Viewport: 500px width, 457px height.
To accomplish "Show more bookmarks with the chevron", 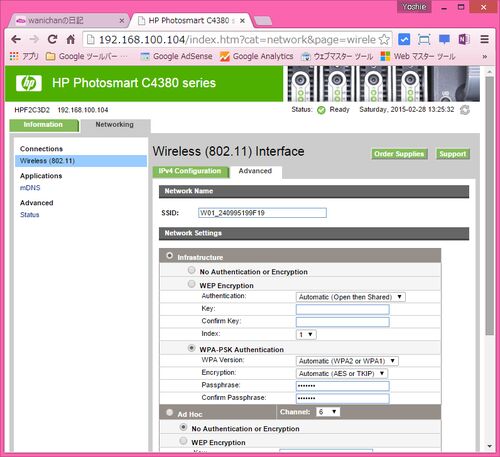I will point(484,57).
